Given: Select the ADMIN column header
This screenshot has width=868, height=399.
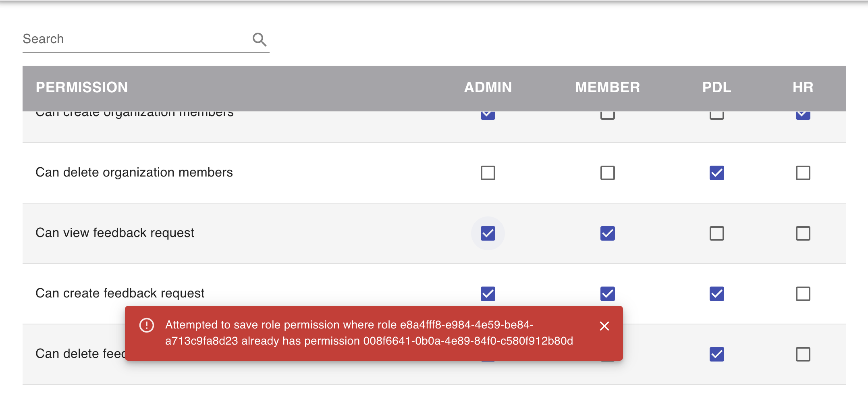Looking at the screenshot, I should click(x=488, y=87).
